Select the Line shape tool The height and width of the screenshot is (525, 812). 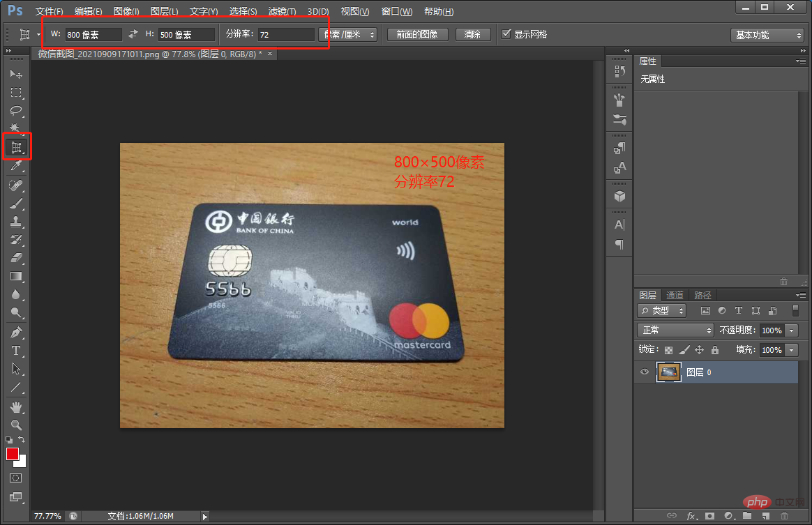click(x=16, y=387)
